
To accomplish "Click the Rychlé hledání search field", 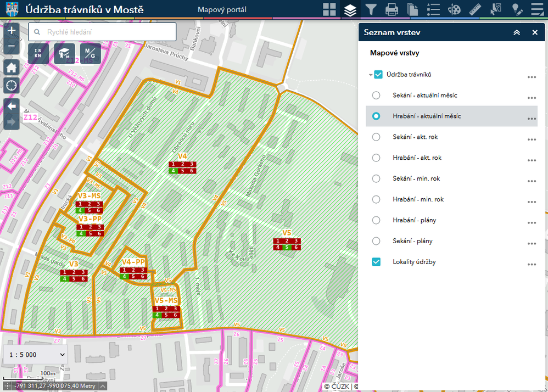I will coord(103,32).
